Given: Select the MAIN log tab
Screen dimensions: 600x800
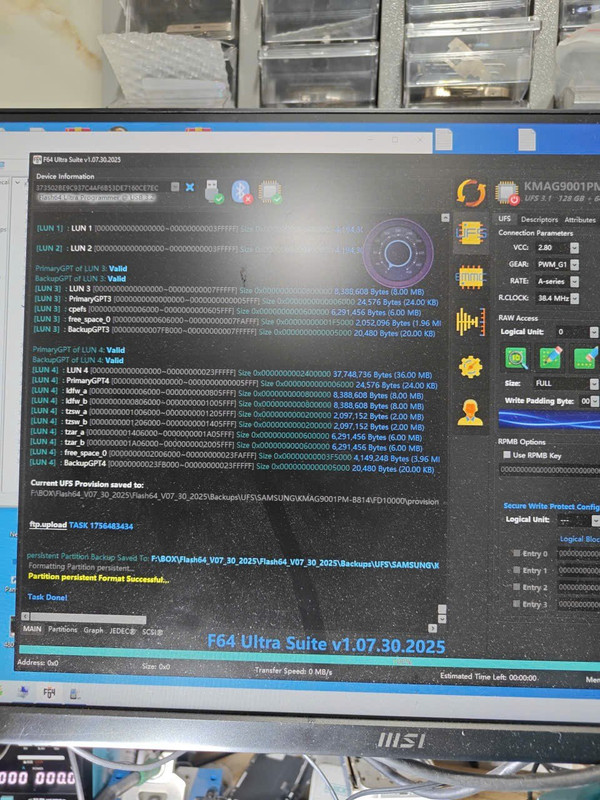Looking at the screenshot, I should pyautogui.click(x=32, y=629).
